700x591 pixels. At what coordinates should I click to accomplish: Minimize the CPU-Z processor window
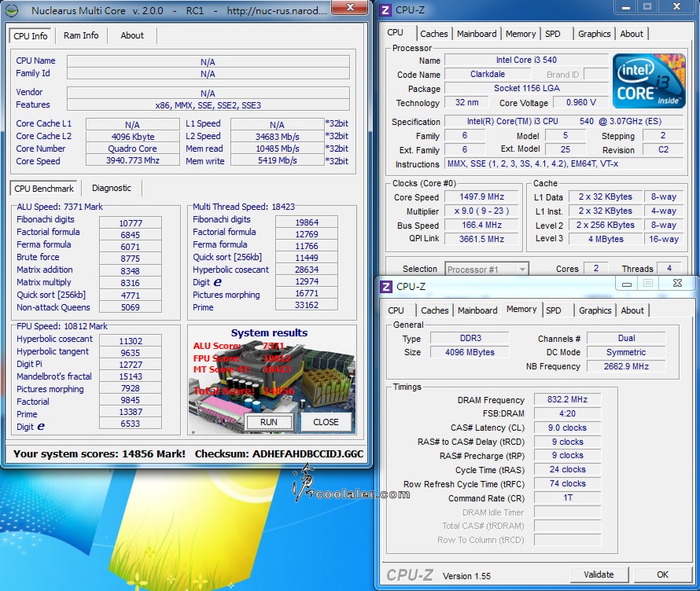point(626,7)
